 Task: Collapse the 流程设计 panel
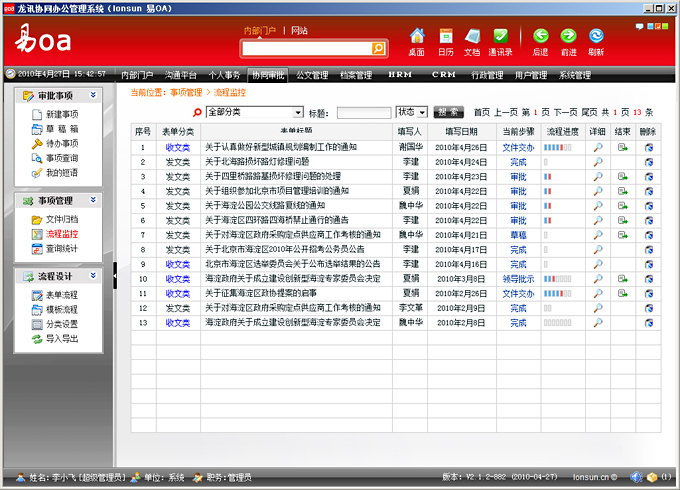93,276
